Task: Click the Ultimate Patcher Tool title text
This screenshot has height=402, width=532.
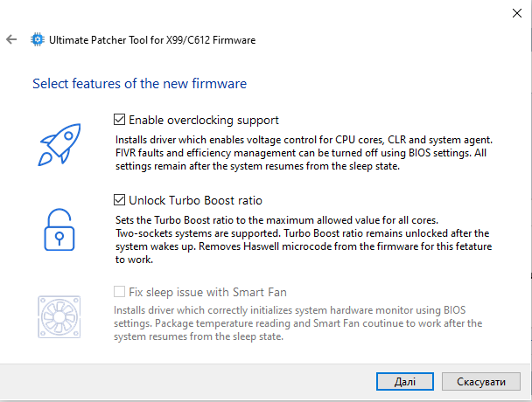Action: 152,40
